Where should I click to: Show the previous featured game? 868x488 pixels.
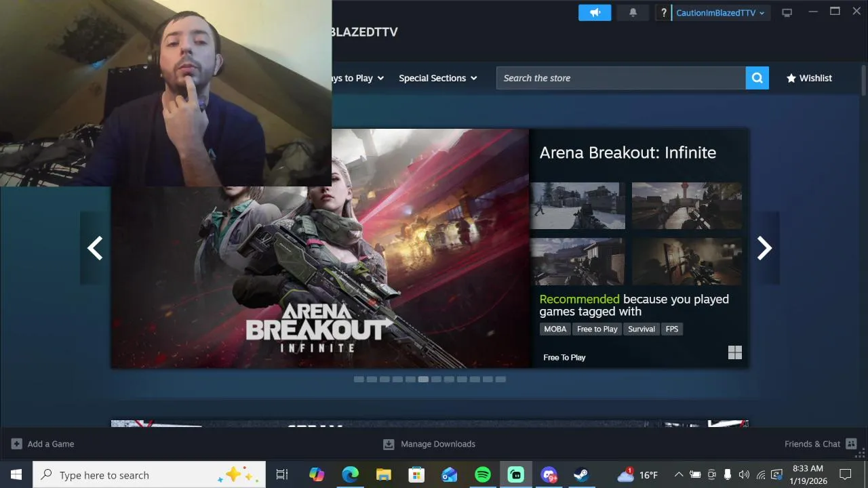point(95,248)
